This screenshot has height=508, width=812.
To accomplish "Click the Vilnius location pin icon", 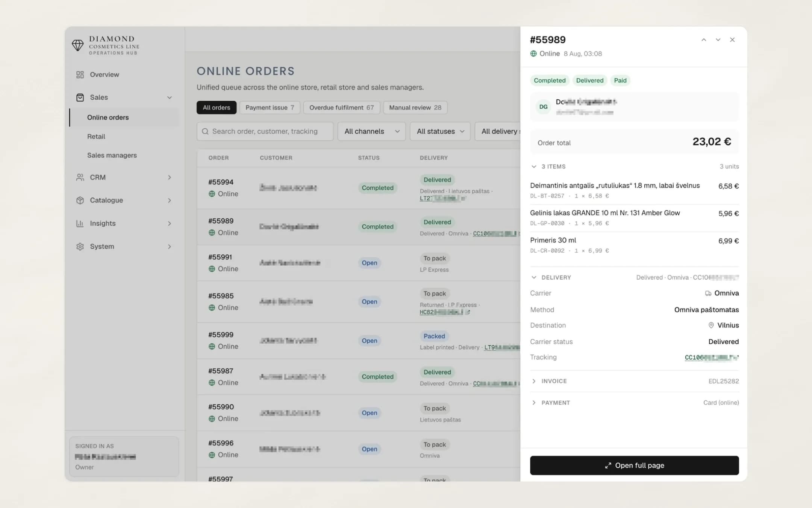I will click(x=711, y=325).
